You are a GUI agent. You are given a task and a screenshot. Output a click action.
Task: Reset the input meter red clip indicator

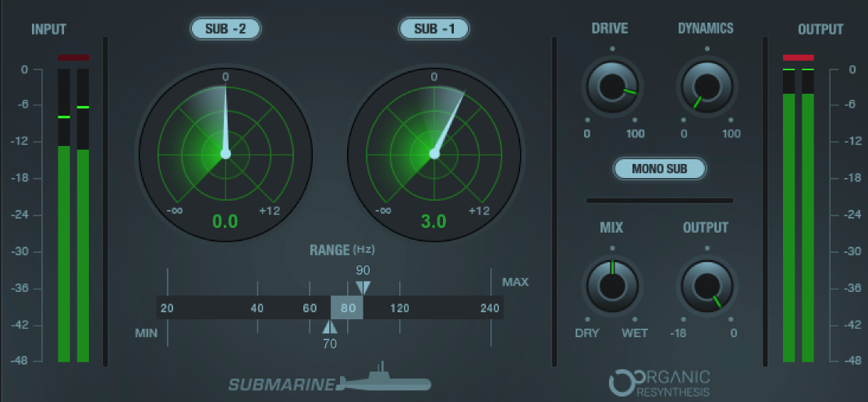[73, 58]
